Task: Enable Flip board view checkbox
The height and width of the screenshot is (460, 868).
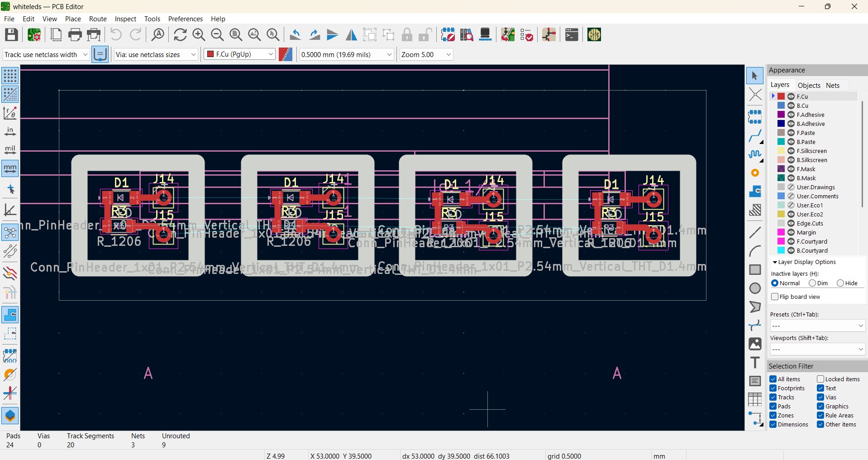Action: (x=775, y=297)
